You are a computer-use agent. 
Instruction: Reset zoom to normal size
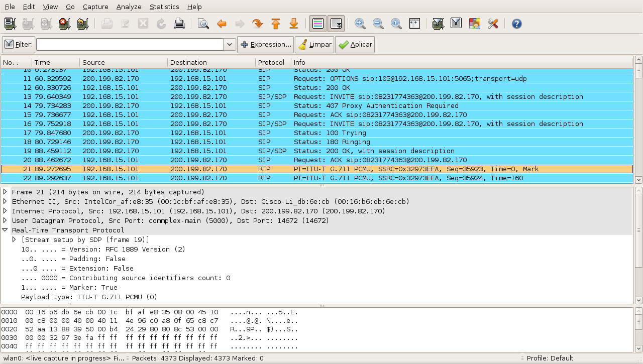(x=396, y=24)
